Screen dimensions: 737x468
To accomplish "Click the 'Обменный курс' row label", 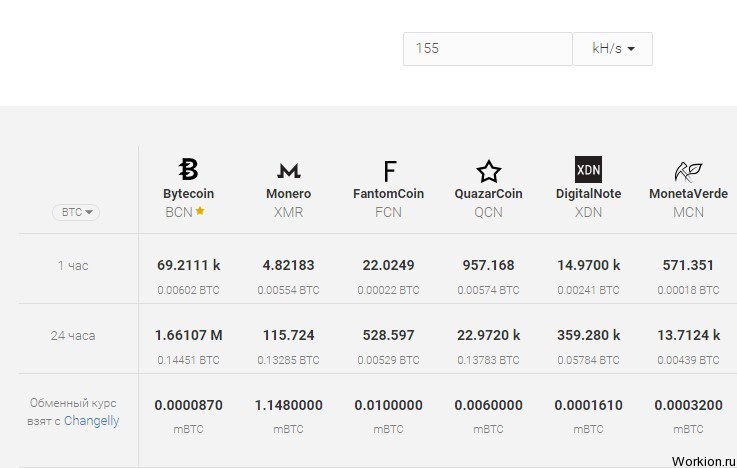I will pyautogui.click(x=73, y=403).
